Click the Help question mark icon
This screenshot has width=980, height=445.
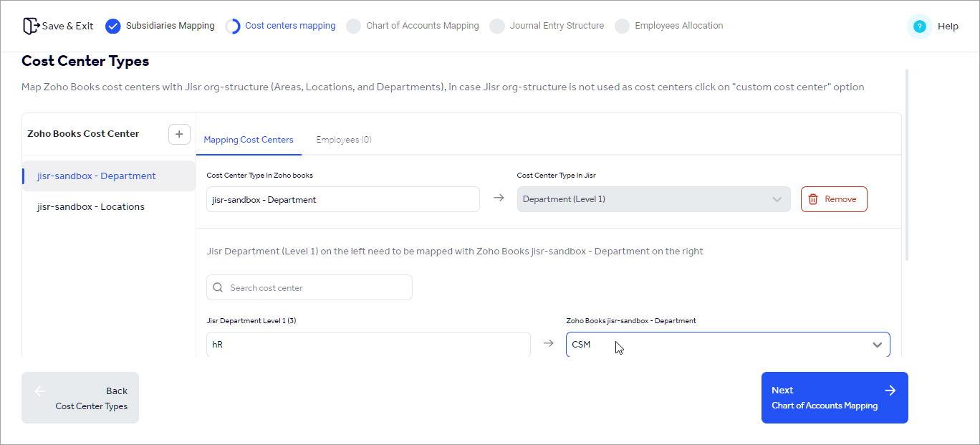point(918,26)
